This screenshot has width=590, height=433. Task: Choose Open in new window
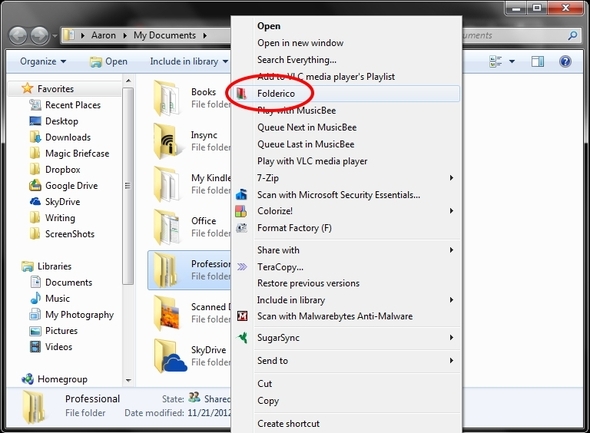300,43
